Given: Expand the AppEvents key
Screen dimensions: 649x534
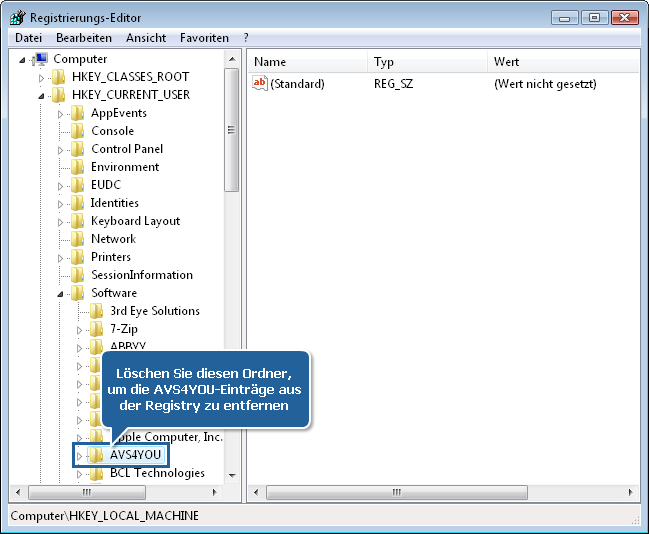Looking at the screenshot, I should click(x=60, y=114).
